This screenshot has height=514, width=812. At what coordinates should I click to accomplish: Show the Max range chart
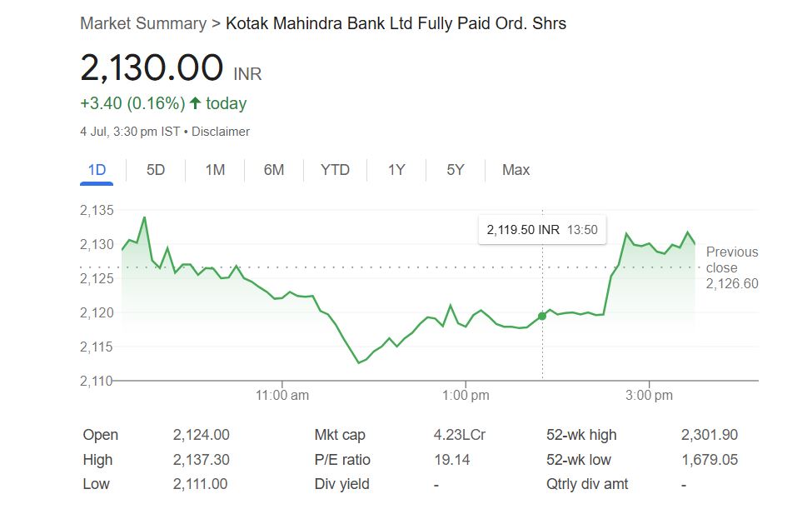pyautogui.click(x=516, y=170)
